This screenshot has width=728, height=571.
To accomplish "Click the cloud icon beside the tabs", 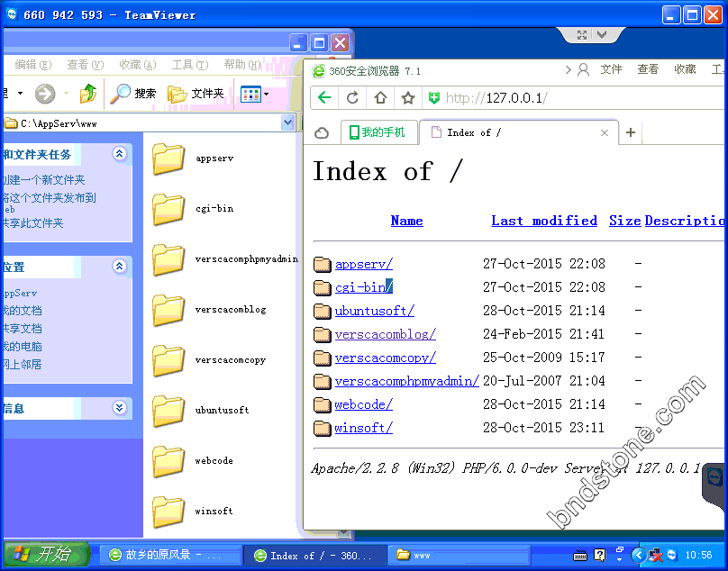I will point(322,133).
